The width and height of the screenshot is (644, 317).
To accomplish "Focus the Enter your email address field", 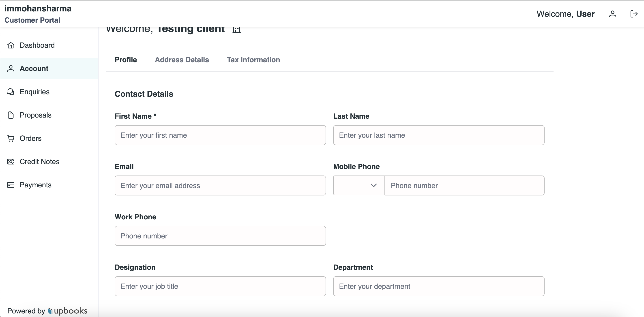I will coord(220,186).
